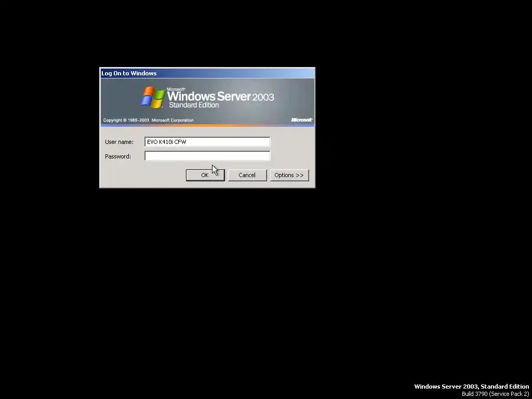Click 'Windows Server 2003, Standard Edition' desktop text

(x=471, y=387)
